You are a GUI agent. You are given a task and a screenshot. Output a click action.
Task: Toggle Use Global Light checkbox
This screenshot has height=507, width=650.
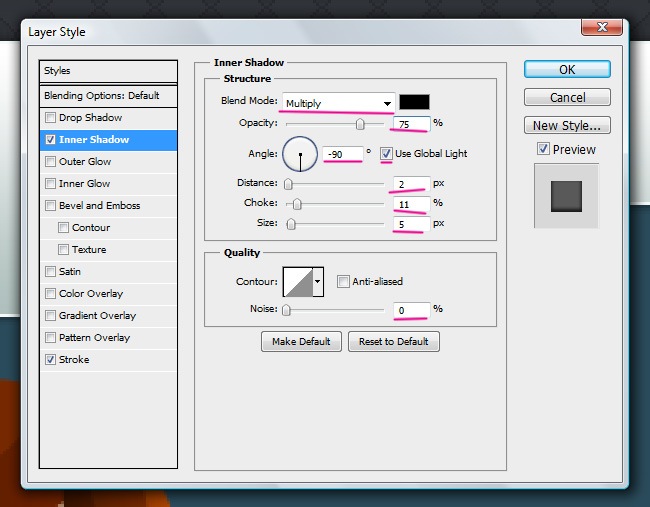(386, 153)
